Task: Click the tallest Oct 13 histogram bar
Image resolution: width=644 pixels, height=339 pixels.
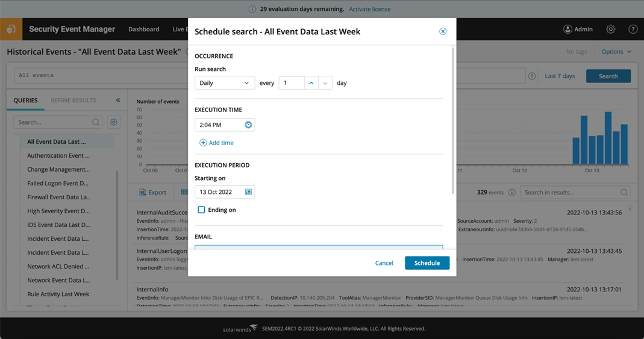Action: [608, 138]
